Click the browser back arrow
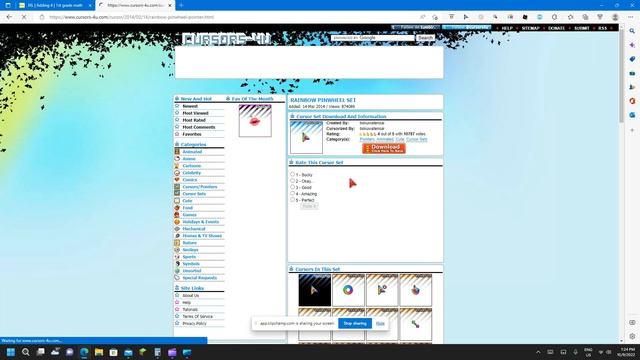 coord(9,17)
